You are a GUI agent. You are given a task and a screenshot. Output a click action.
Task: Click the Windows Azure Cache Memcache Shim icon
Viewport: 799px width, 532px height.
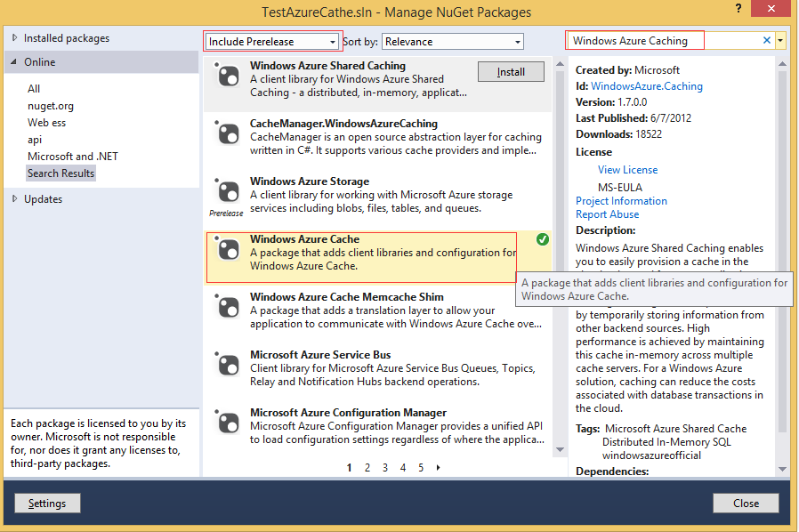point(227,307)
